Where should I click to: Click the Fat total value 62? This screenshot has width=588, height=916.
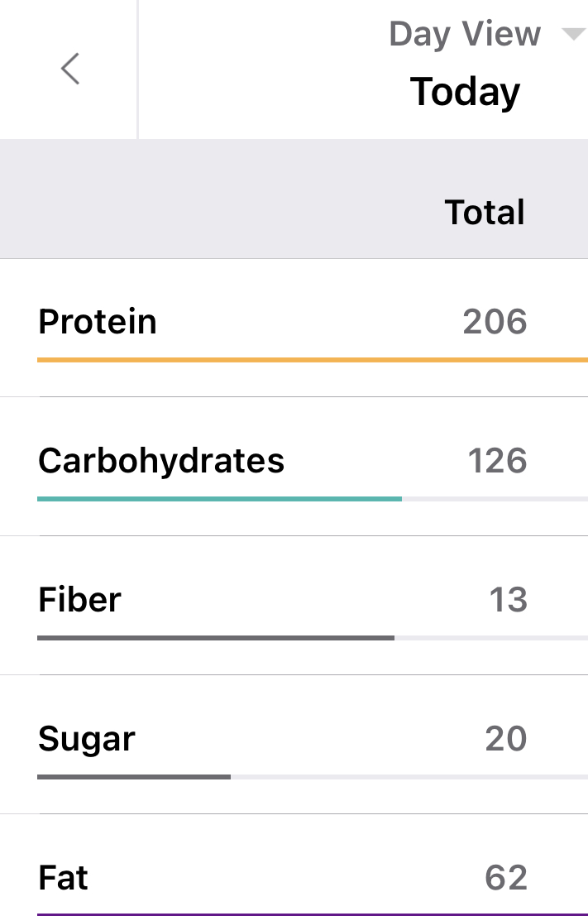point(505,877)
